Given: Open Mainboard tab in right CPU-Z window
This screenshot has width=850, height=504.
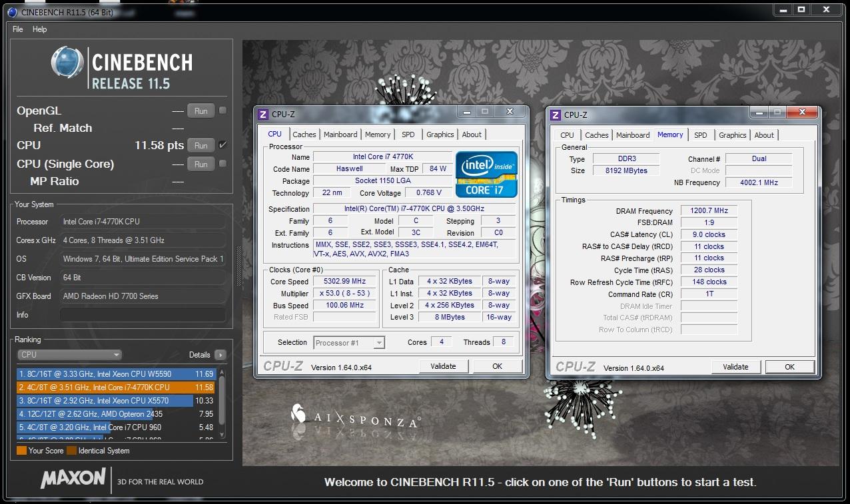Looking at the screenshot, I should 633,135.
